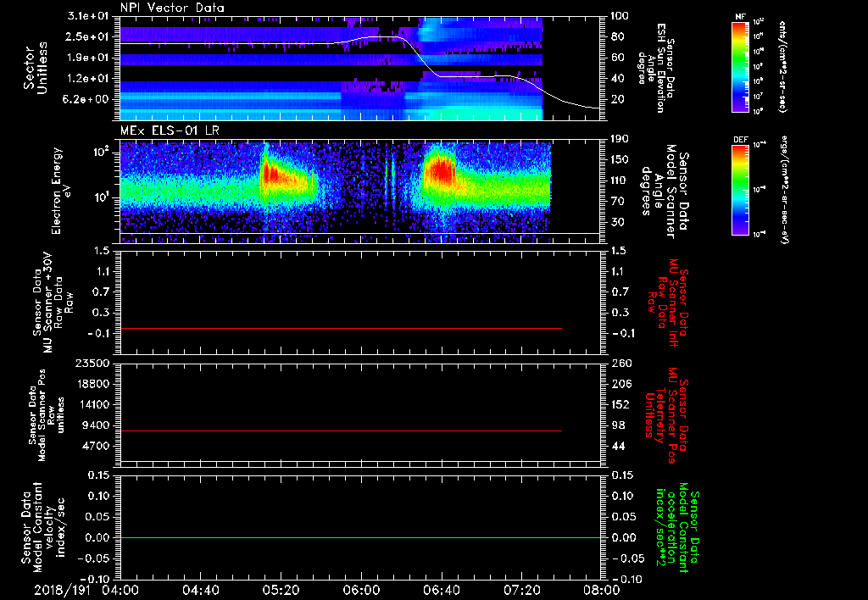Click the 260 telemetry tick label
Viewport: 868px width, 600px height.
coord(620,364)
